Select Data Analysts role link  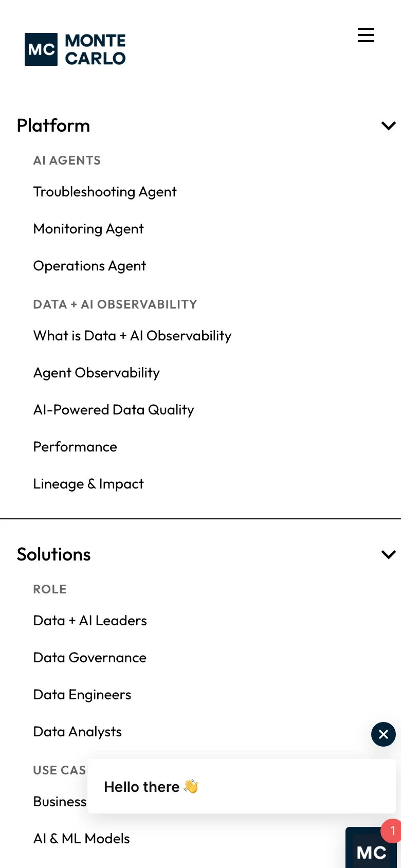tap(78, 732)
